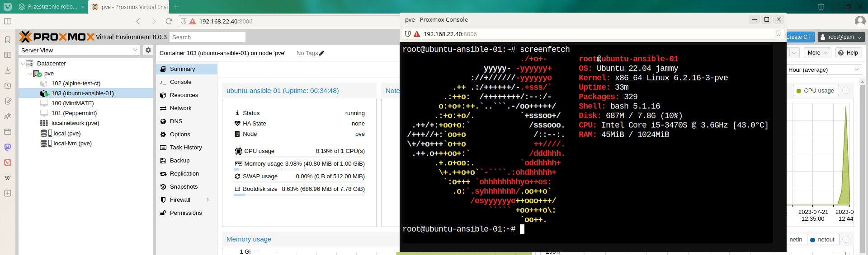Click inside the console terminal prompt
The image size is (868, 255).
522,229
